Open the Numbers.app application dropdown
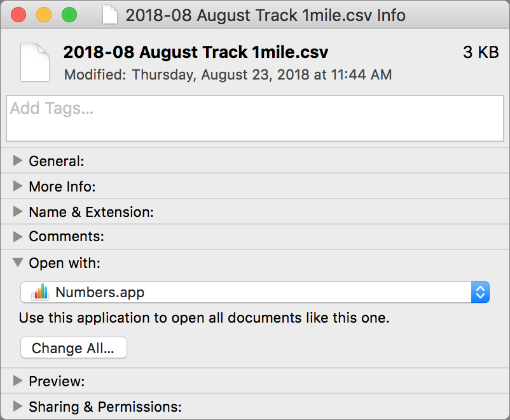The width and height of the screenshot is (510, 420). (255, 292)
